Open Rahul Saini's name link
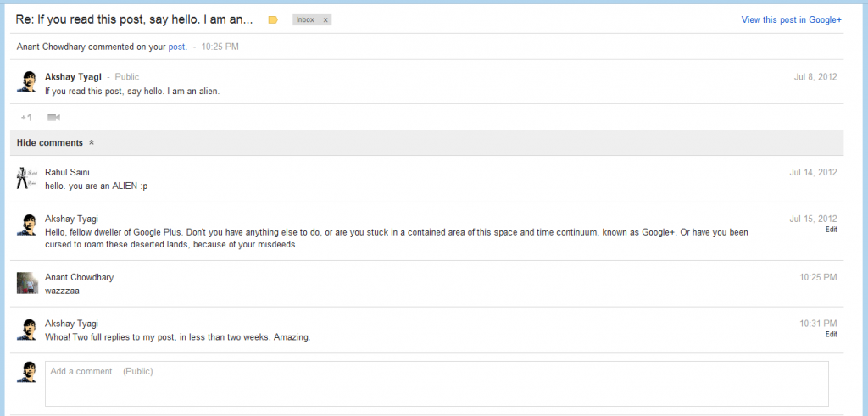Viewport: 868px width, 416px height. [x=67, y=173]
